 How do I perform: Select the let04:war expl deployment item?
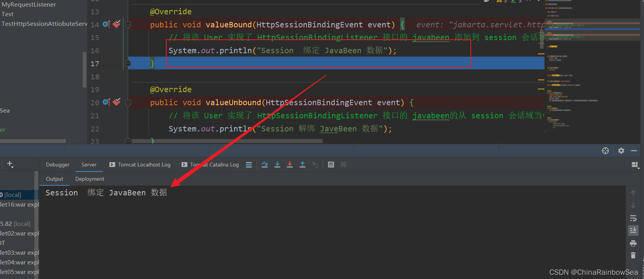(19, 262)
